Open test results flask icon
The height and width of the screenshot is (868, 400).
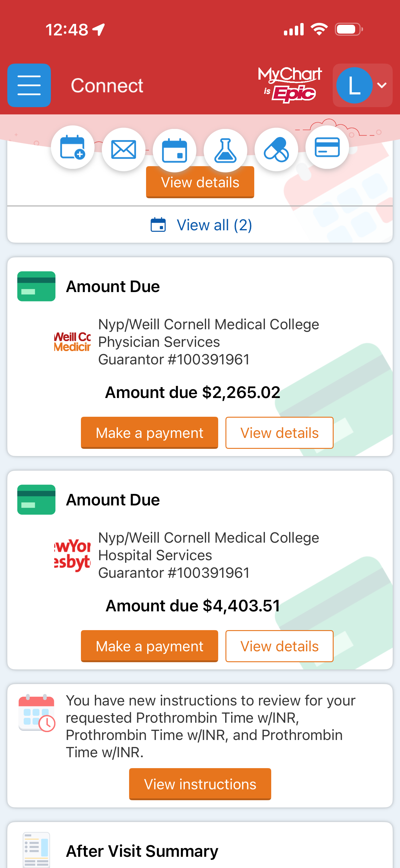pyautogui.click(x=225, y=150)
